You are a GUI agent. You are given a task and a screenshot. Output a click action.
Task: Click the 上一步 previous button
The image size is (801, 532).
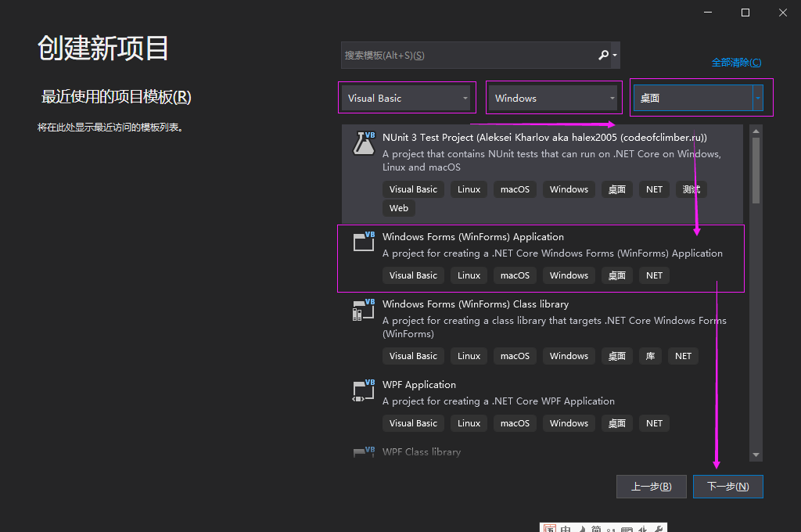pyautogui.click(x=651, y=486)
